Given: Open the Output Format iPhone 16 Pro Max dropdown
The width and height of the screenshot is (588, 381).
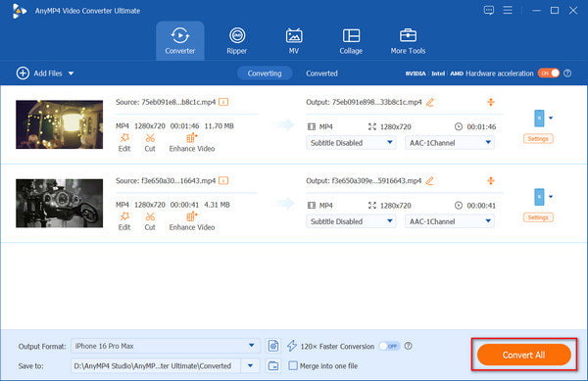Looking at the screenshot, I should coord(165,346).
